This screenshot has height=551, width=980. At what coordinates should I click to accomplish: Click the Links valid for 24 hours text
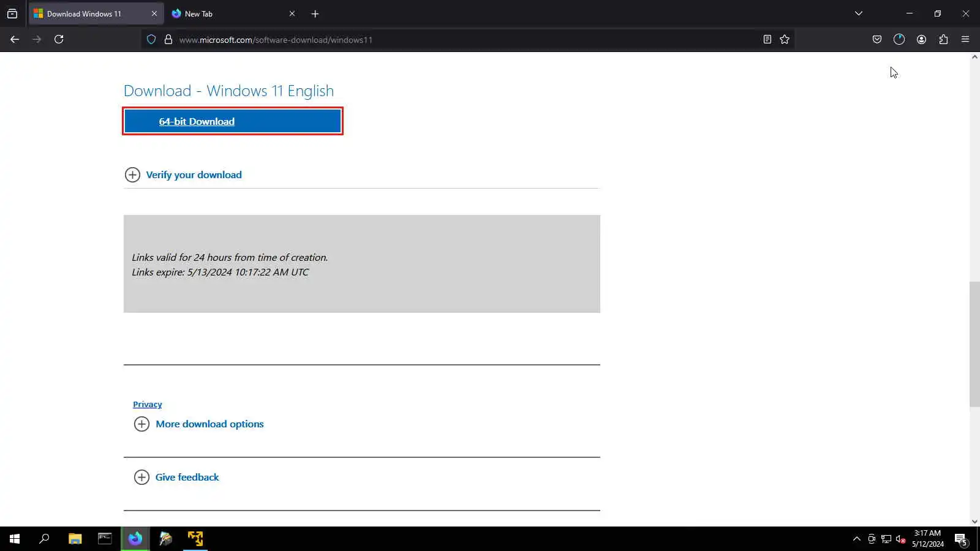(230, 258)
